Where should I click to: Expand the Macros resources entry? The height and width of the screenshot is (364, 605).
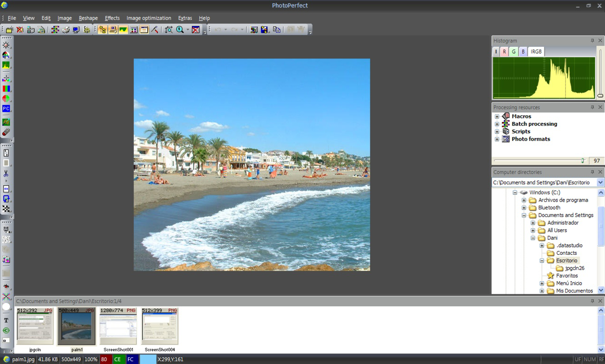point(497,116)
